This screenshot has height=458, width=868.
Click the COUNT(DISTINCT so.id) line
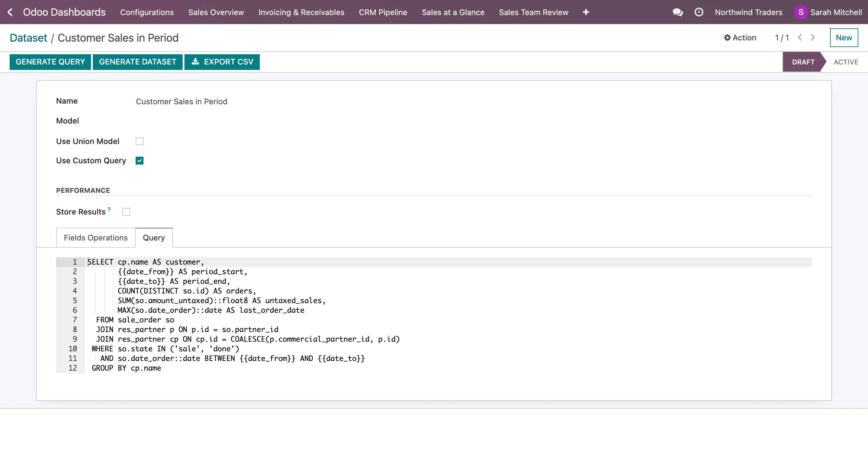tap(187, 291)
